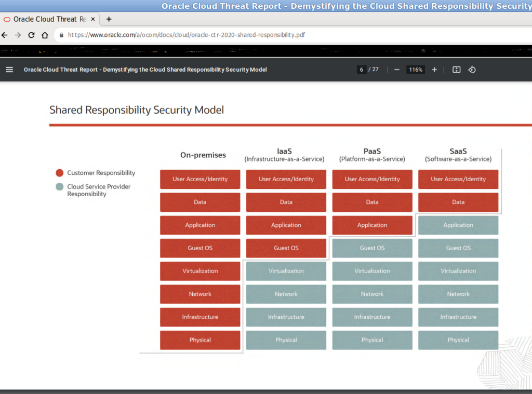
Task: Click the IaaS "Network" box
Action: tap(286, 294)
